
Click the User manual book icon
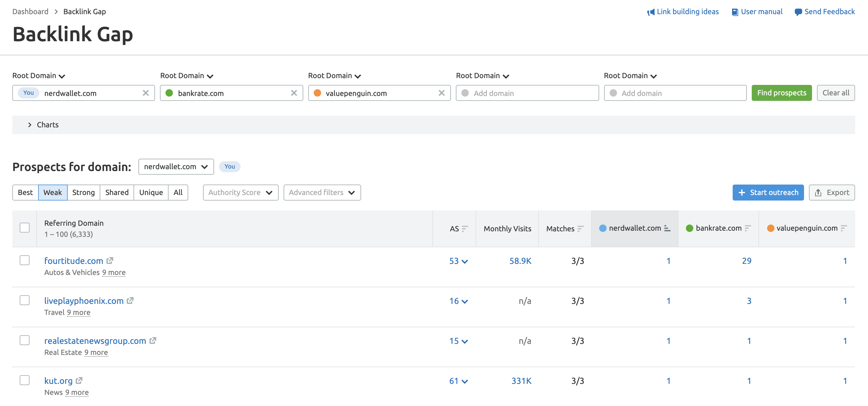(735, 12)
